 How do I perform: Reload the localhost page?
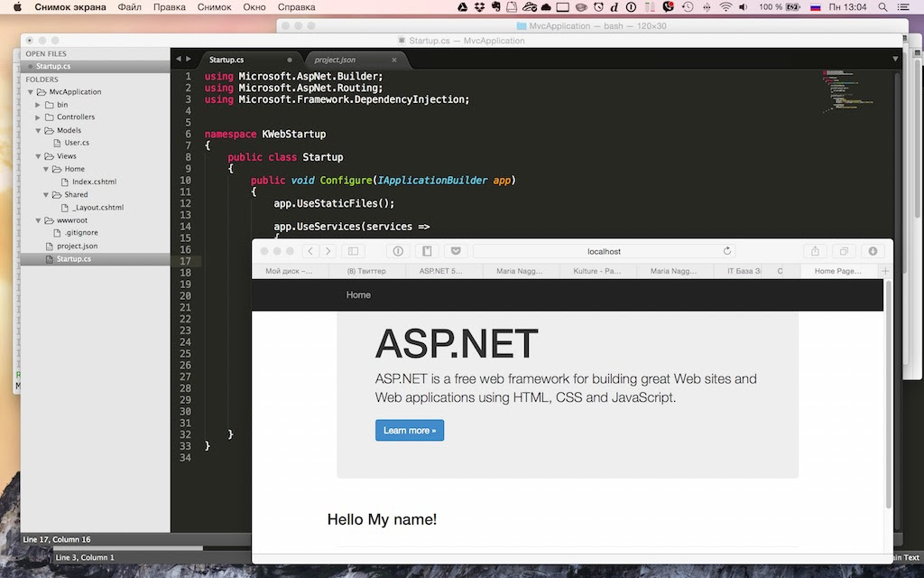(727, 251)
